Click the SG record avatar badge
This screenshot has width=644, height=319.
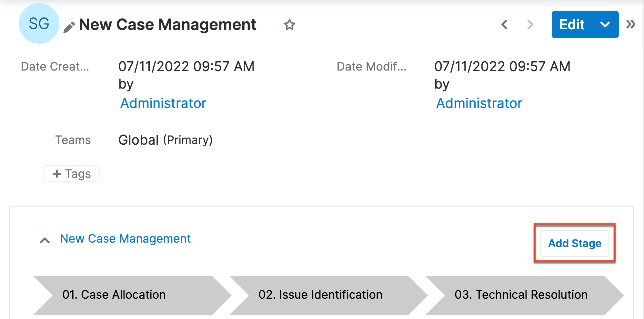[39, 24]
